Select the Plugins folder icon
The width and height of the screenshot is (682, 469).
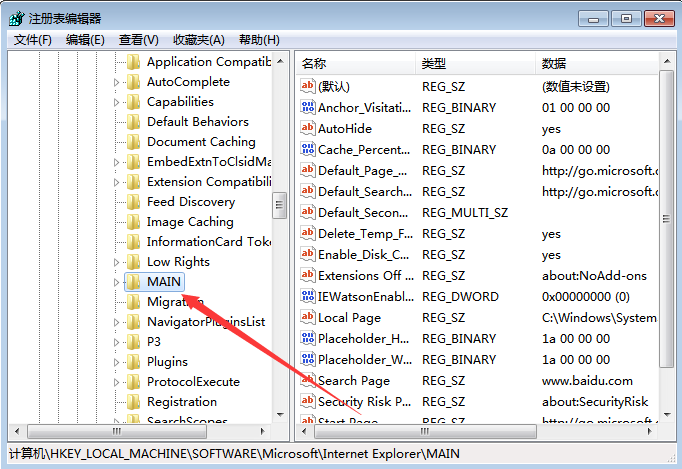pyautogui.click(x=134, y=362)
